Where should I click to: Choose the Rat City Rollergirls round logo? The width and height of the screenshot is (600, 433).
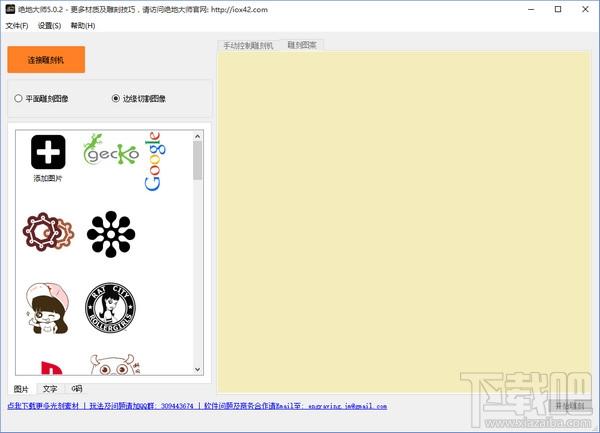click(x=110, y=309)
